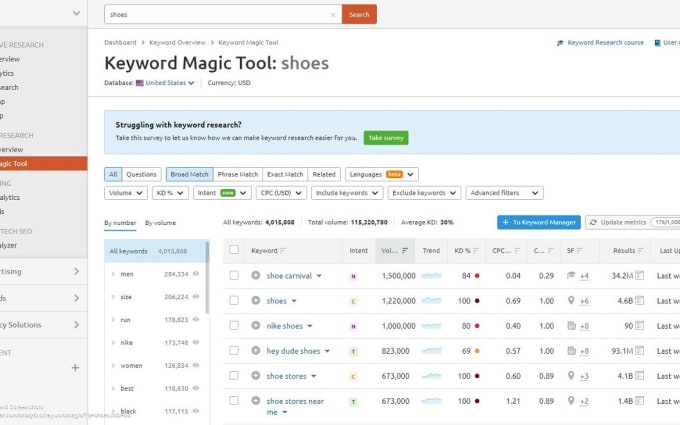
Task: Toggle eye icon for the 'men' keyword group
Action: pos(196,274)
